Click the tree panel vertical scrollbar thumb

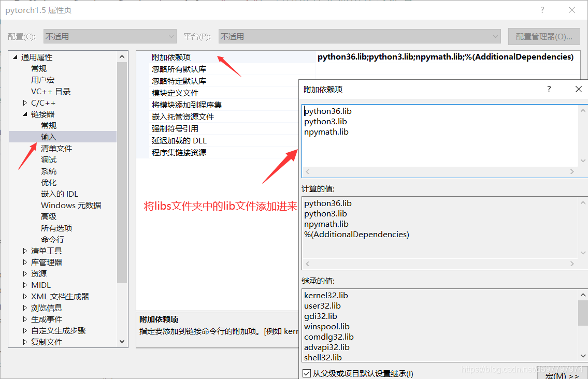(x=122, y=173)
